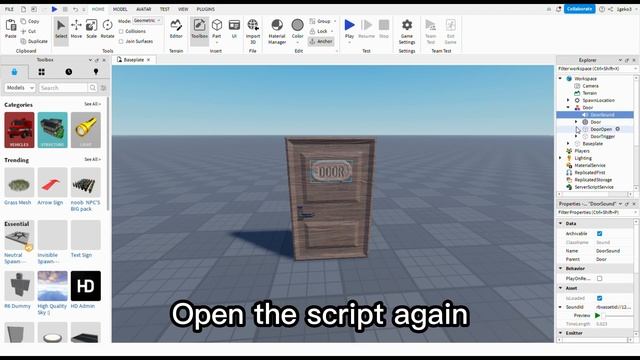
Task: Open the FILE menu
Action: [x=9, y=9]
